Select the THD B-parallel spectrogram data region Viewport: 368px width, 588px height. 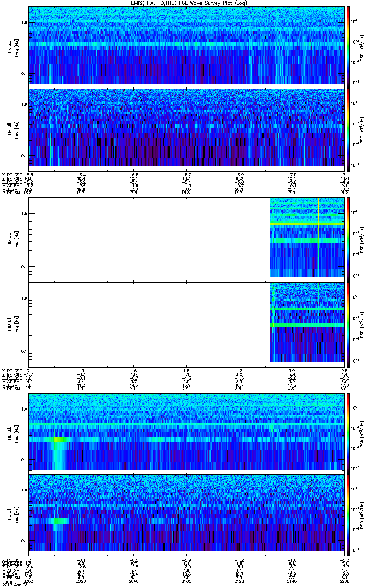(307, 322)
